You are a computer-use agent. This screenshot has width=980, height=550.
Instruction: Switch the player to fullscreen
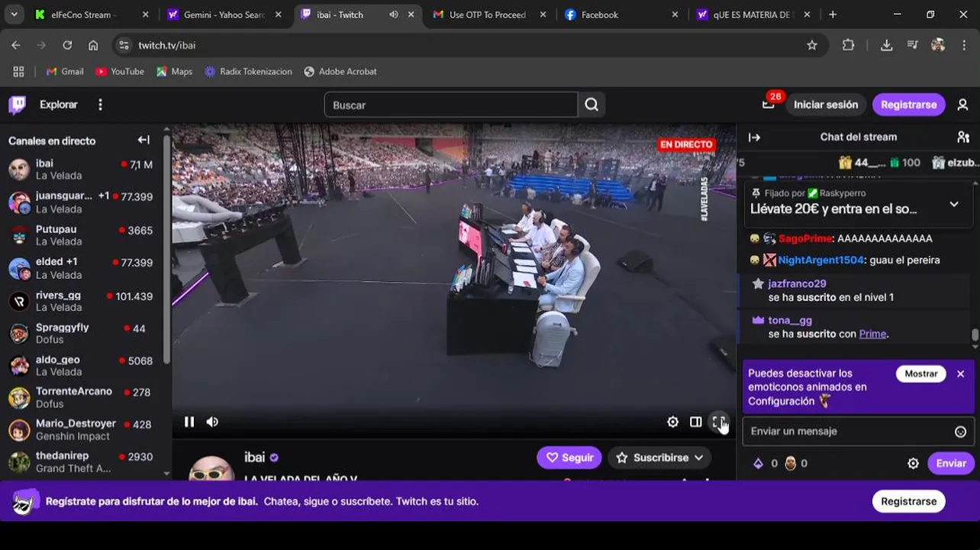pyautogui.click(x=718, y=422)
